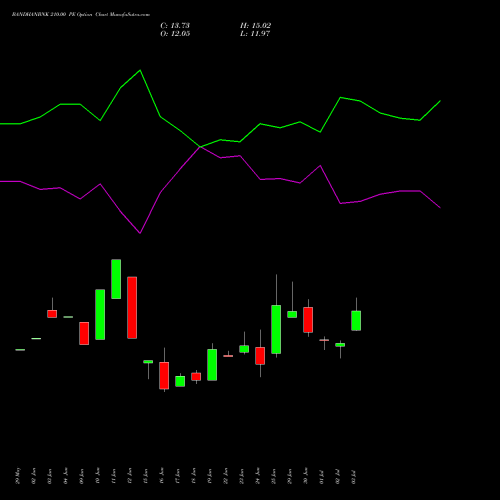
Task: Select the red candle for 30 Jun
Action: (308, 320)
